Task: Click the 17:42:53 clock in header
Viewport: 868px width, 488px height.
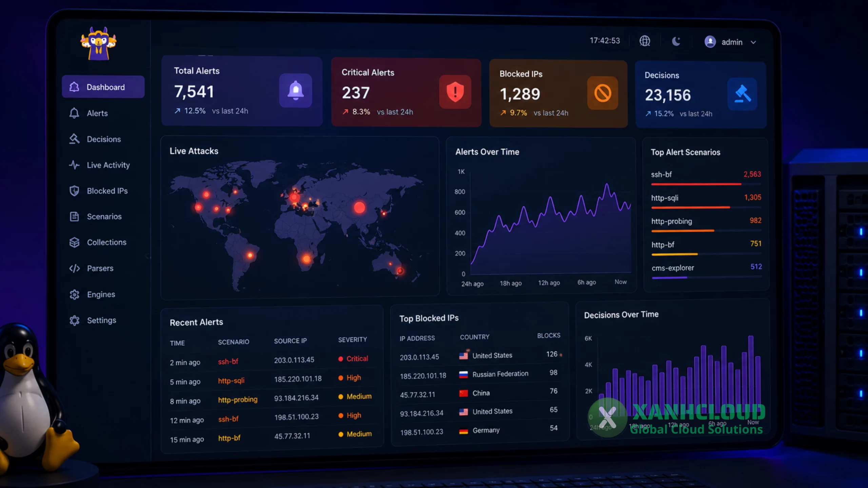Action: click(x=605, y=41)
